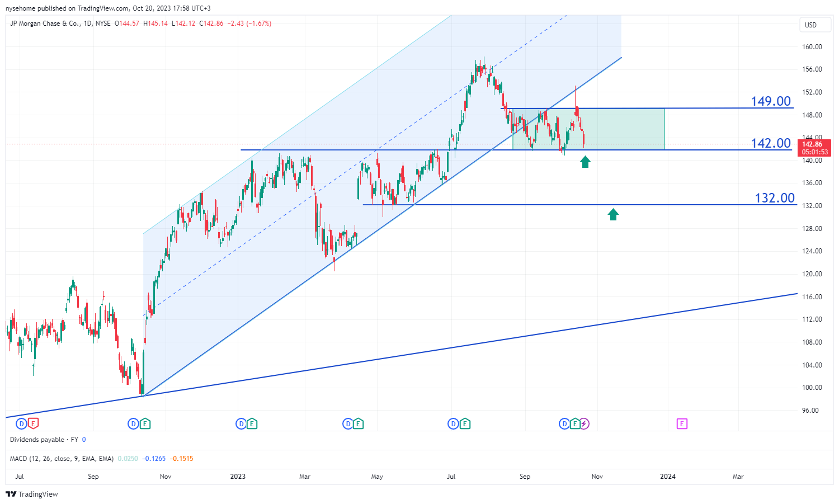Click the current price label 142.86
839x504 pixels.
pos(812,144)
